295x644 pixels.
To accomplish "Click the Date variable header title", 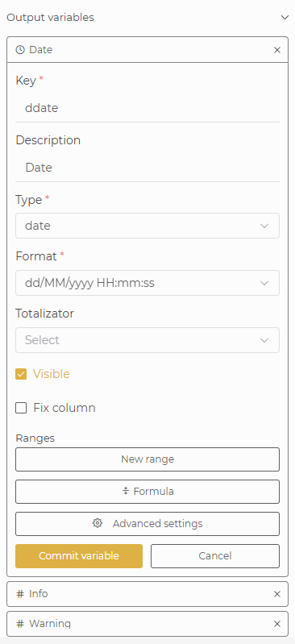I will click(40, 50).
